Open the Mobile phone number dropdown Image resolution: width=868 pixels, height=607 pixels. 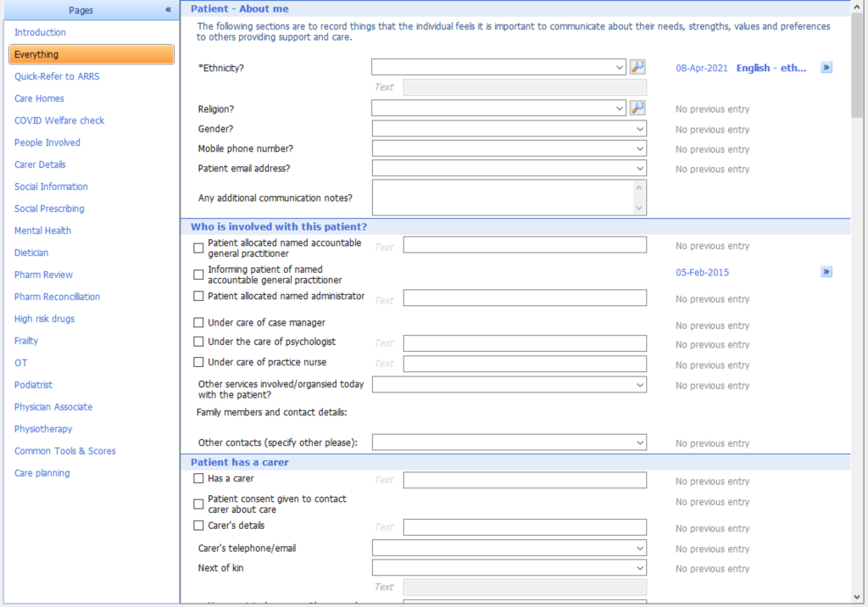click(509, 148)
